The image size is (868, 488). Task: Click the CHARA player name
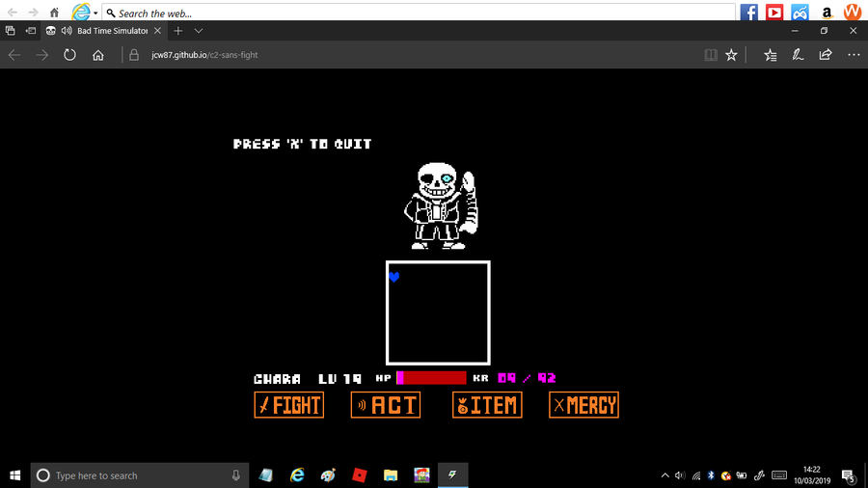pos(278,378)
